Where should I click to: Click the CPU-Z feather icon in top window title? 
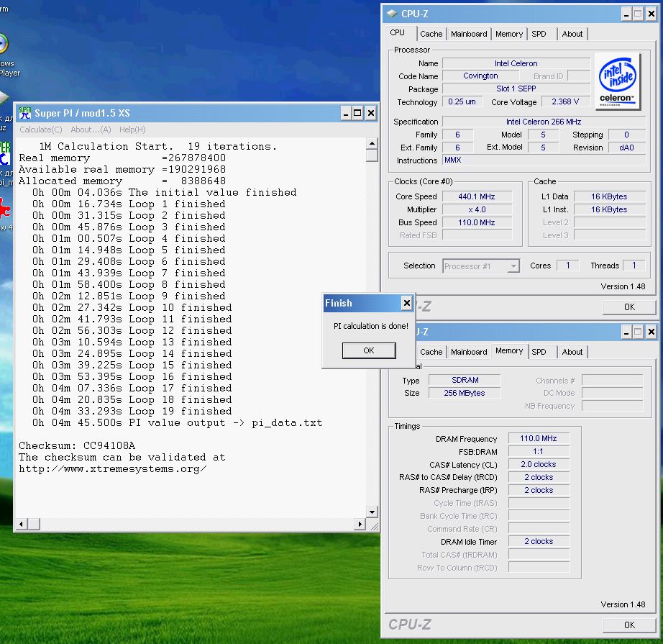tap(392, 14)
